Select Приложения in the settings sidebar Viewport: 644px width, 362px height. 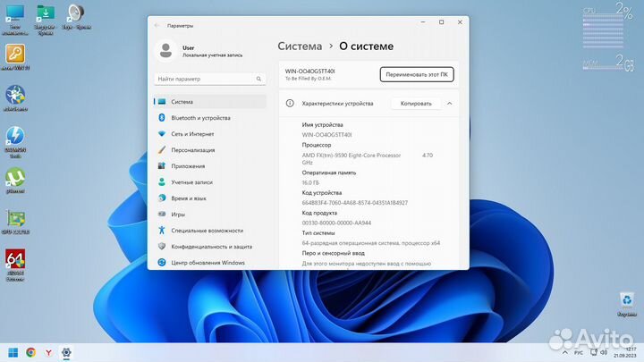point(188,166)
